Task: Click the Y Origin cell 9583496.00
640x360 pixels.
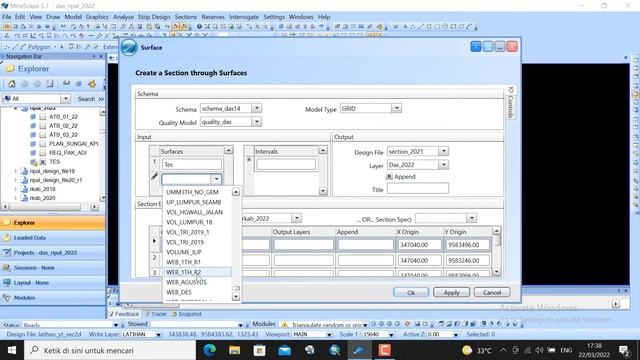Action: pos(468,244)
